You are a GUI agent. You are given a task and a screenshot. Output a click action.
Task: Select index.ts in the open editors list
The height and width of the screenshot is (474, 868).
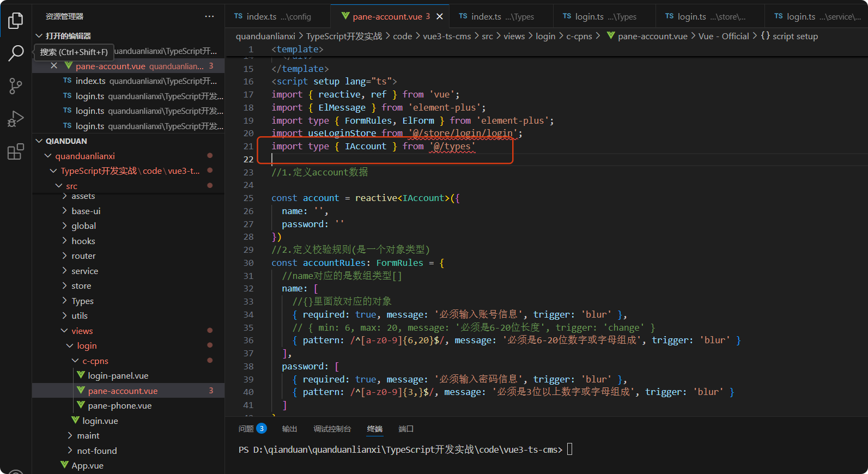click(129, 81)
